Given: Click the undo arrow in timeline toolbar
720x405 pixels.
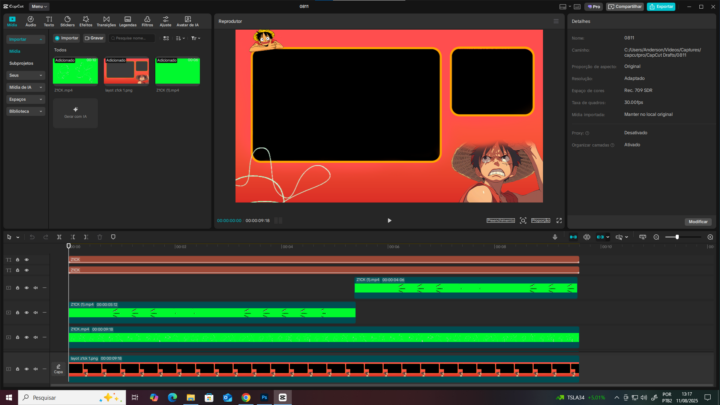Looking at the screenshot, I should tap(32, 237).
